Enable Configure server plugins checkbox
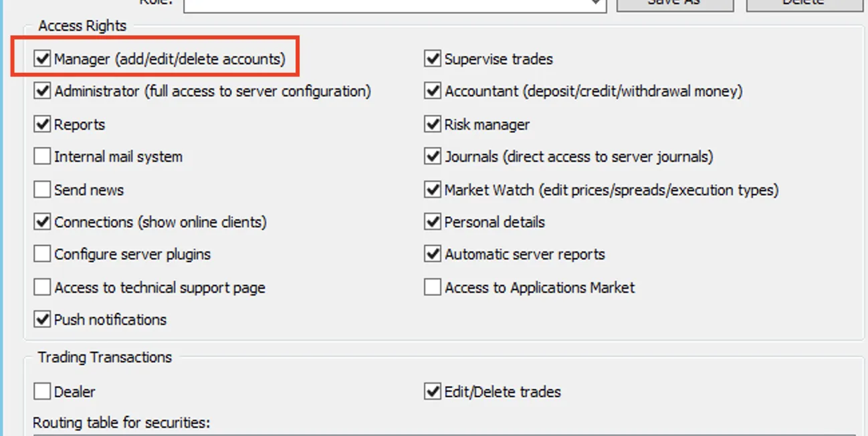This screenshot has height=436, width=868. [43, 254]
